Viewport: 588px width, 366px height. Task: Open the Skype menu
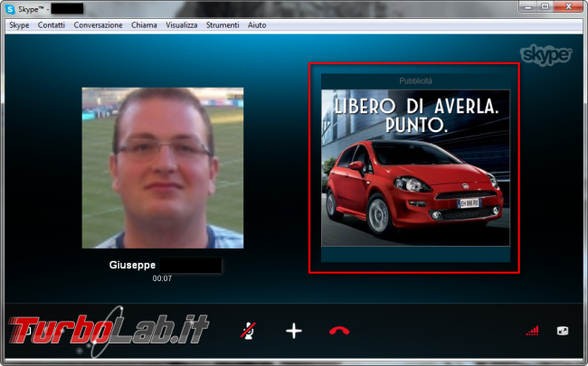click(19, 25)
